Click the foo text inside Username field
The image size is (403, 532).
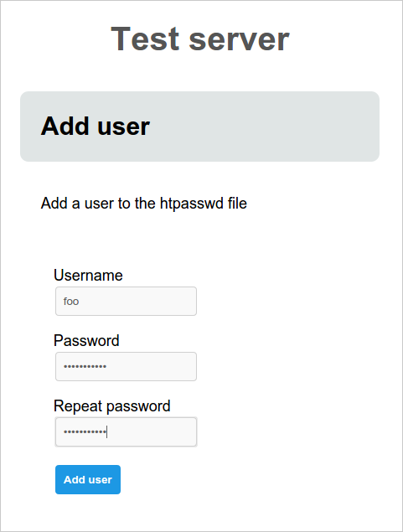tap(71, 302)
